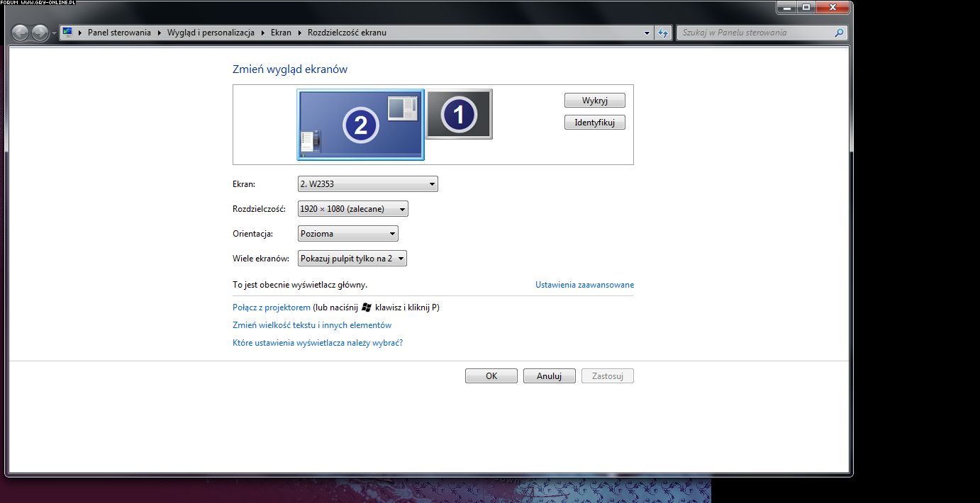This screenshot has width=980, height=503.
Task: Click the breadcrumb arrow after 'Panel sterowania'
Action: tap(160, 33)
